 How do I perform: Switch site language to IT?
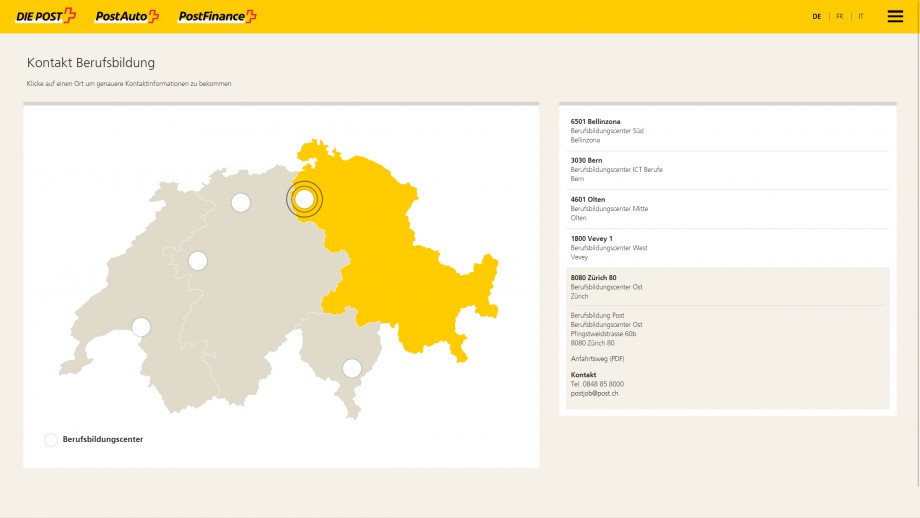click(861, 17)
